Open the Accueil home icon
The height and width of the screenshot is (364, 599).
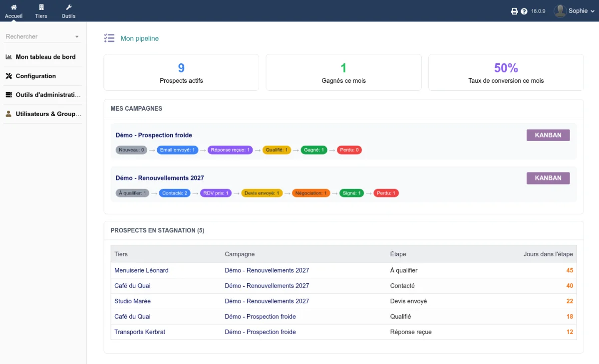(x=14, y=7)
